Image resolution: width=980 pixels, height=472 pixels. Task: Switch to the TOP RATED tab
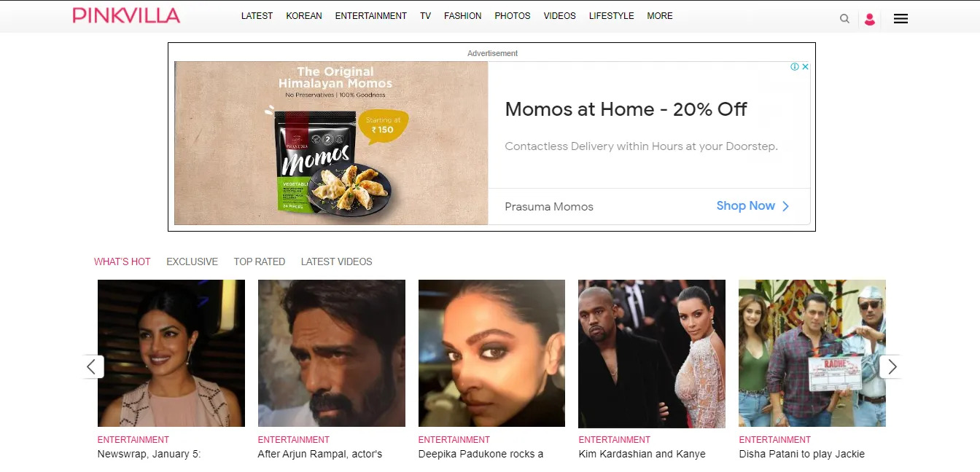pos(260,261)
